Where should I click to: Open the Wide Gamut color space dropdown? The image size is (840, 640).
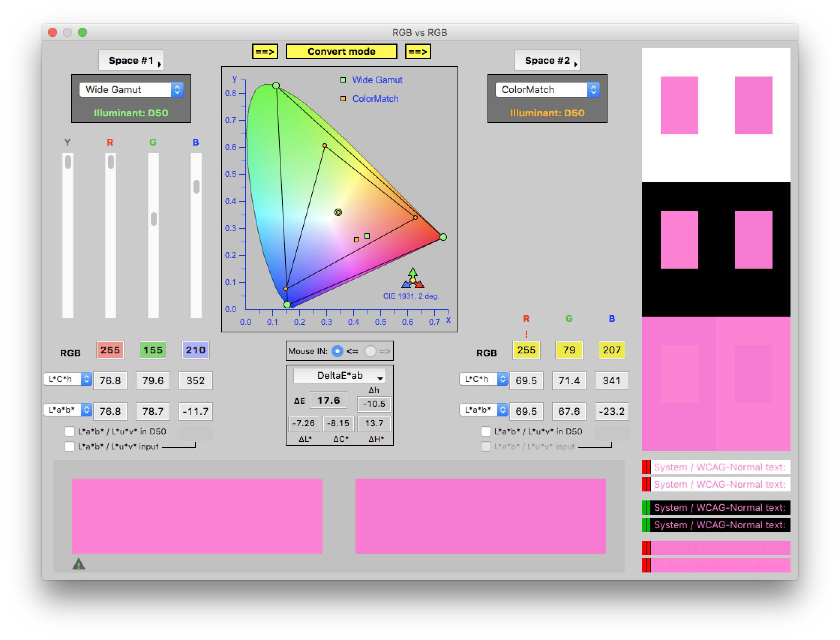point(131,90)
